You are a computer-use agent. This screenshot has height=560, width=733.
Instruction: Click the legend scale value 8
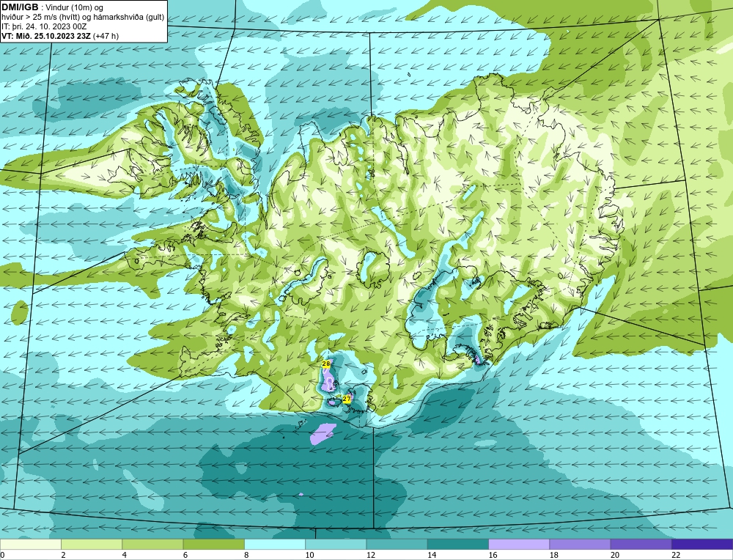[246, 555]
